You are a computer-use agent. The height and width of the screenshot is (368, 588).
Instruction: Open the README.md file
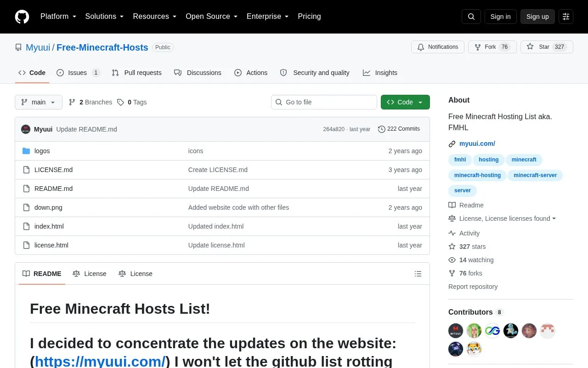pyautogui.click(x=53, y=189)
